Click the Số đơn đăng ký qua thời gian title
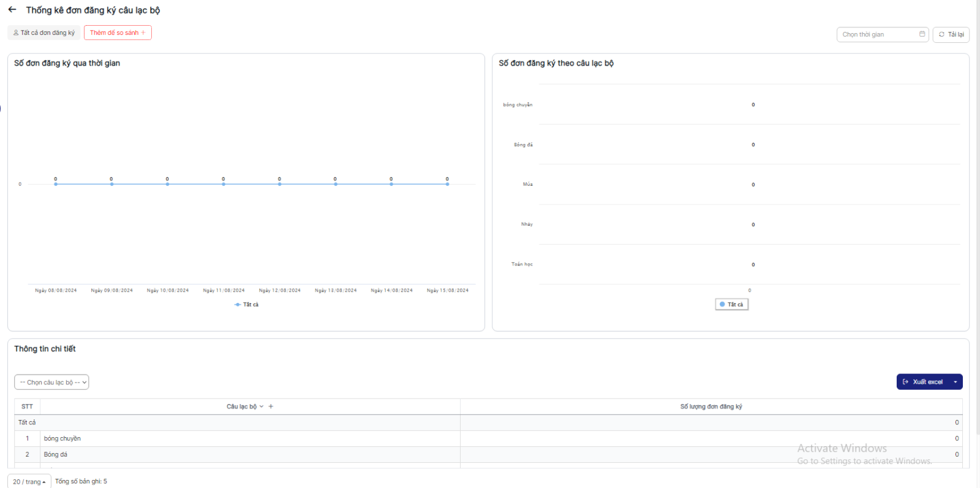Screen dimensions: 980x488 67,63
